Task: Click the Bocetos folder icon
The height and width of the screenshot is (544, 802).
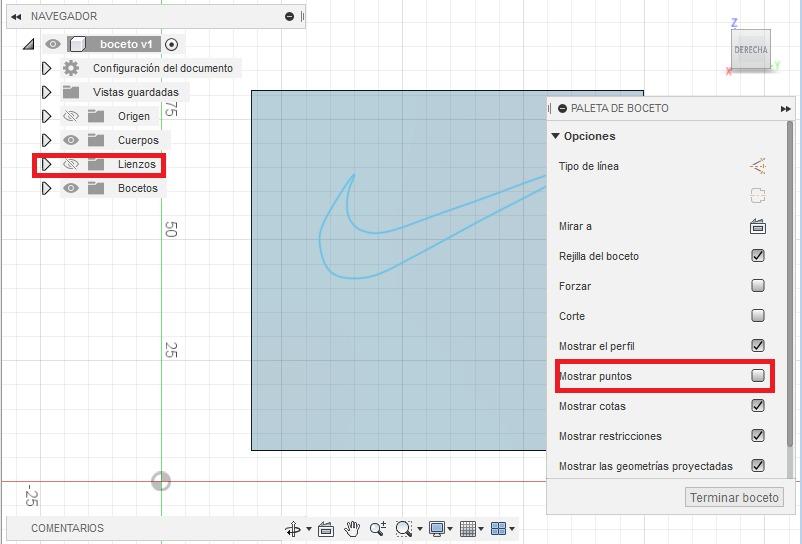Action: (x=96, y=188)
